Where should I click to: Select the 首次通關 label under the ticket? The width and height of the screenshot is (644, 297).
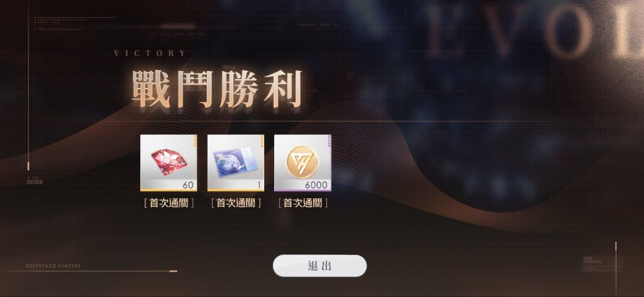coord(236,203)
